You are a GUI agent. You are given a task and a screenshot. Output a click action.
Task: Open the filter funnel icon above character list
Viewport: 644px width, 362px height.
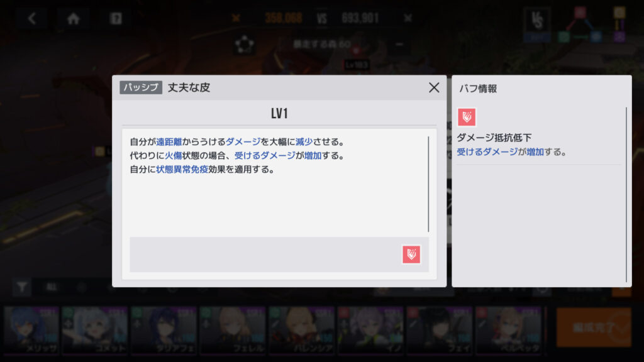(x=22, y=287)
